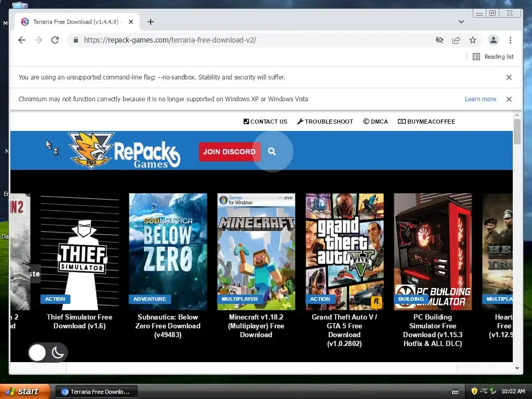Toggle the dark mode moon switch
This screenshot has height=399, width=532.
tap(48, 353)
